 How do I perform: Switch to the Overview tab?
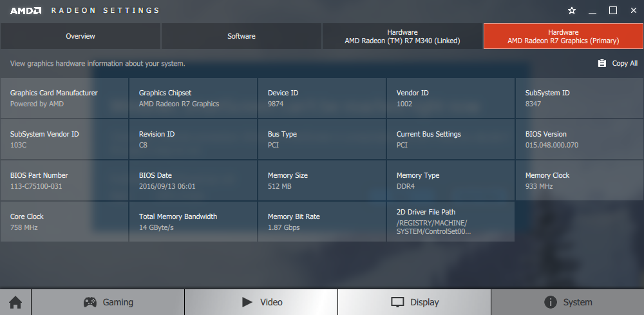(x=80, y=36)
